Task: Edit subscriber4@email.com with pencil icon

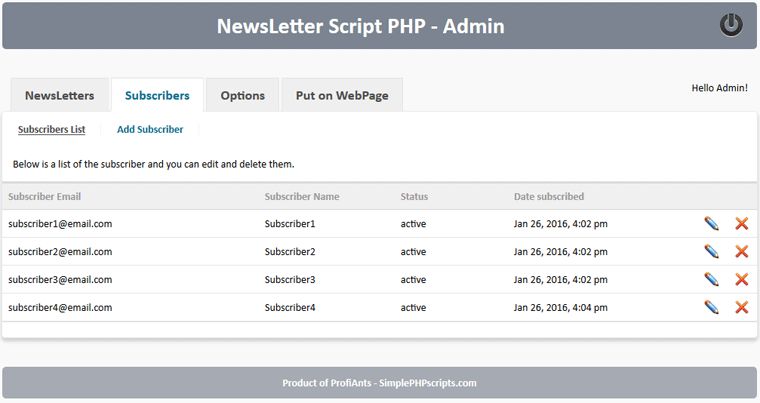Action: click(712, 307)
